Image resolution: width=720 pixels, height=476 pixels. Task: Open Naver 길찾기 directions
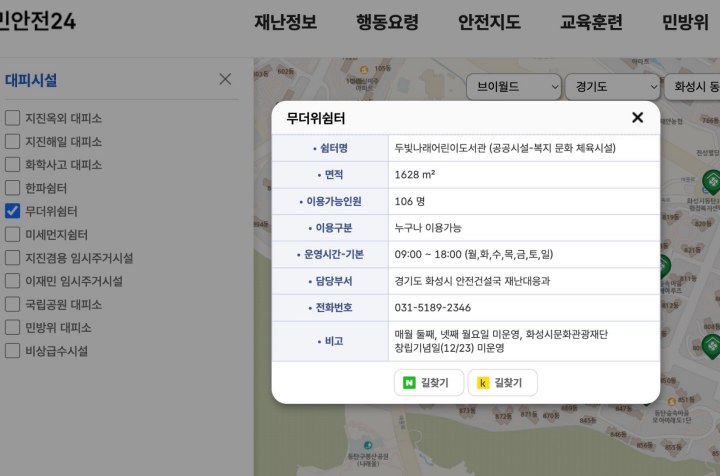[429, 382]
